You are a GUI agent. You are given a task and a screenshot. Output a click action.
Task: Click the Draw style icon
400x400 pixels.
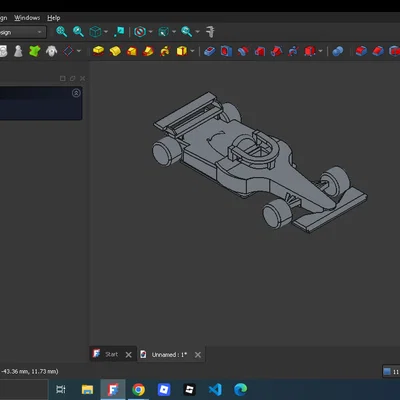tap(140, 32)
